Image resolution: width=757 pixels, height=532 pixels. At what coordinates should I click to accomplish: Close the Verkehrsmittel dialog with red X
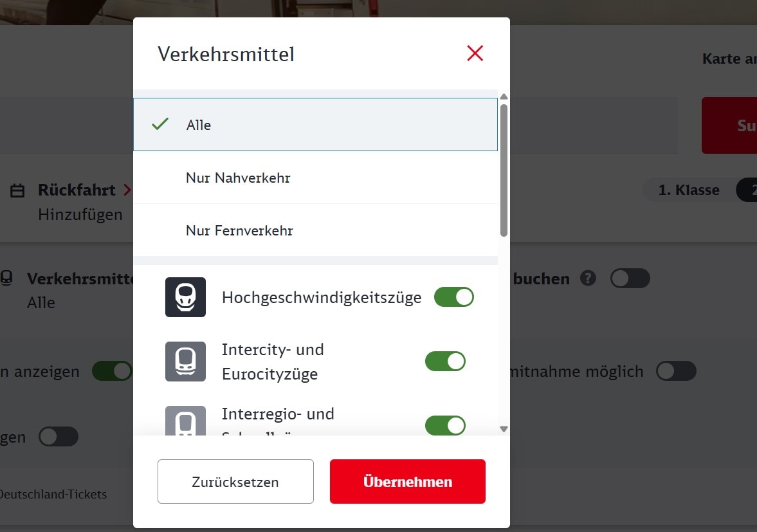(x=475, y=53)
